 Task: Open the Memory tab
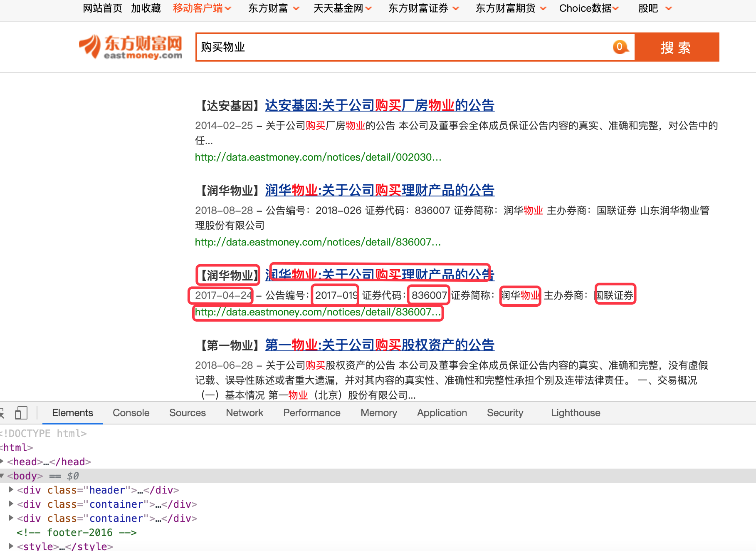(x=379, y=413)
